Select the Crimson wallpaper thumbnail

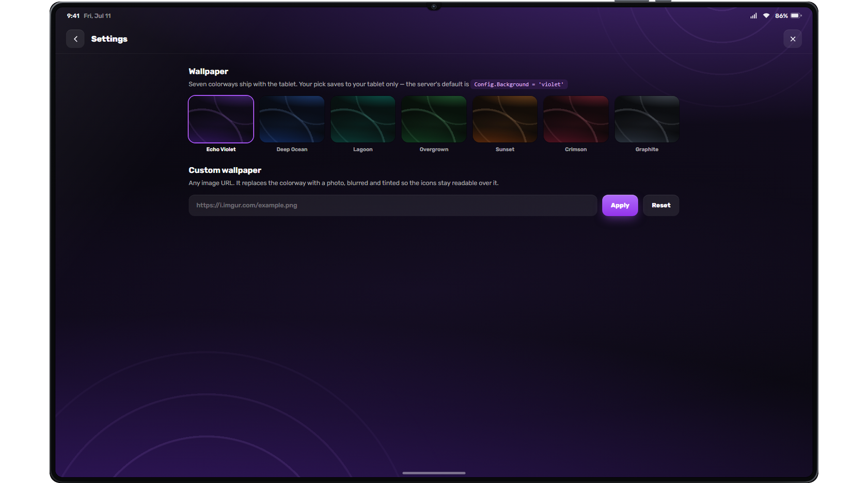576,119
